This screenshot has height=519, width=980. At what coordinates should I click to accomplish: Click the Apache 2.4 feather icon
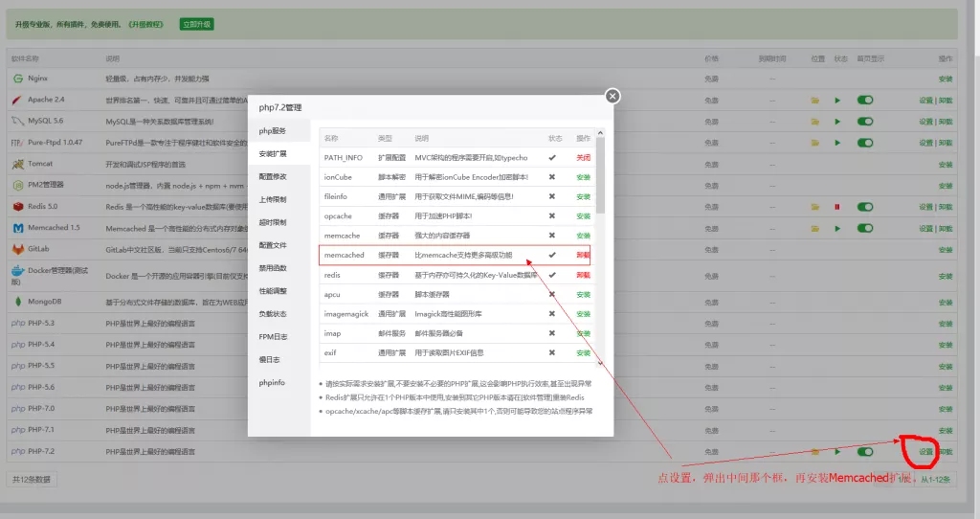pyautogui.click(x=17, y=100)
